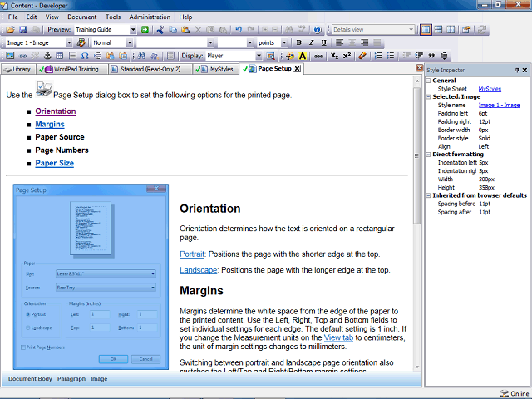The width and height of the screenshot is (532, 399).
Task: Click the Strikethrough abc icon
Action: tap(318, 56)
